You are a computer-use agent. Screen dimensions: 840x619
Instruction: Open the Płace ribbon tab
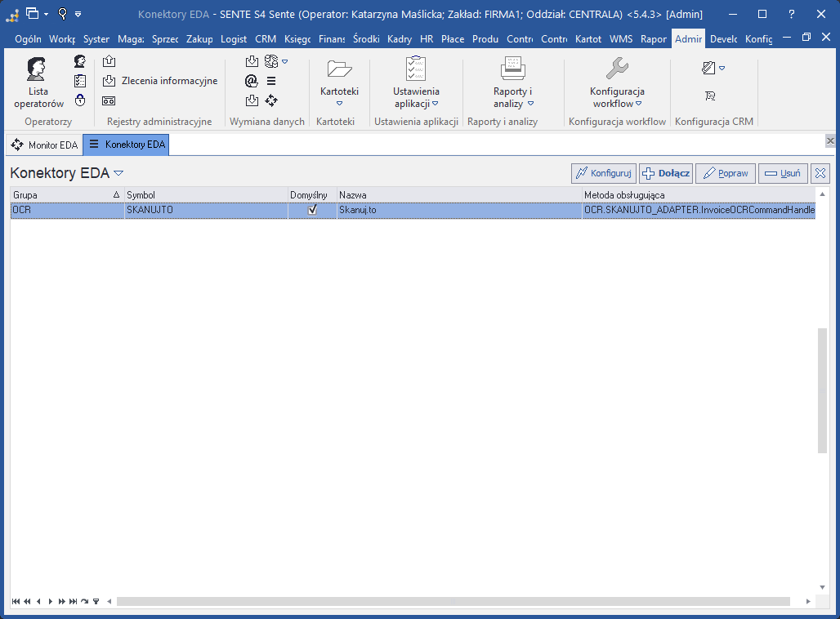click(453, 39)
